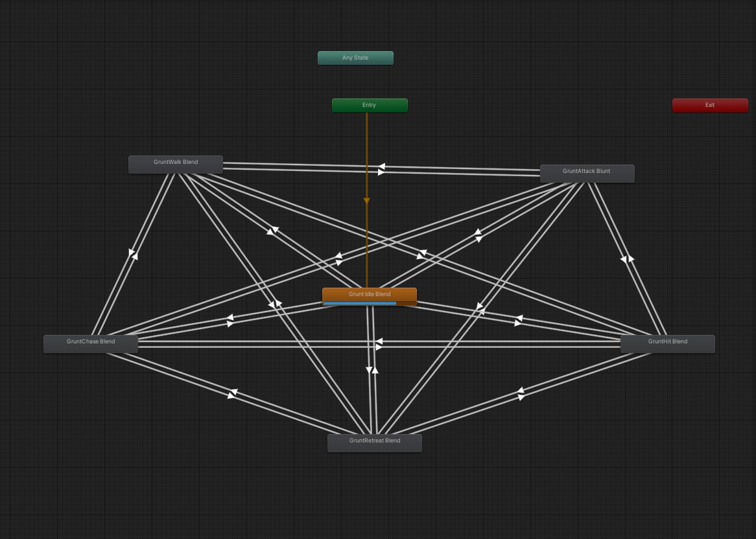Screen dimensions: 756x539
Task: Click the green Entry node
Action: (369, 104)
